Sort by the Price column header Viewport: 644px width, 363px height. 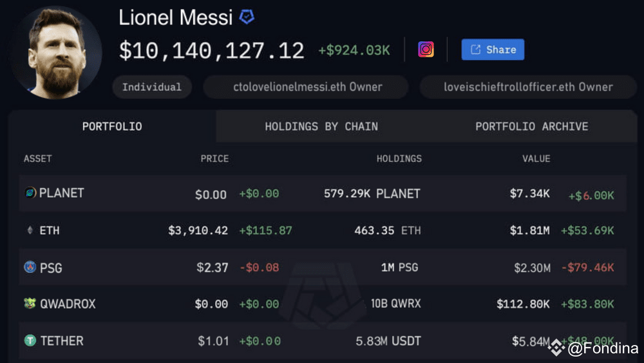coord(214,159)
